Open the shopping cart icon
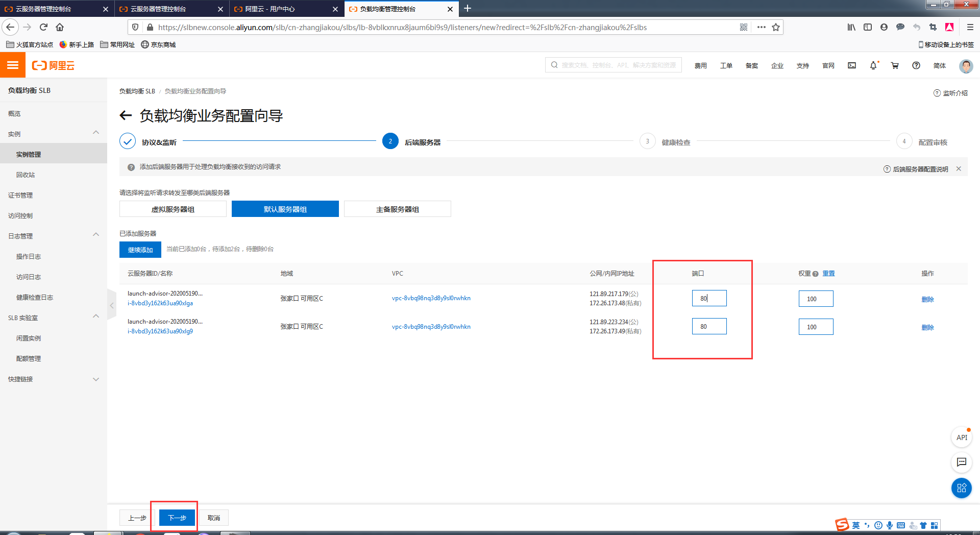980x535 pixels. [895, 65]
